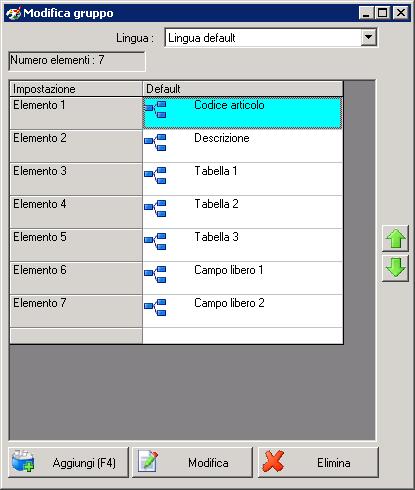This screenshot has height=490, width=415.
Task: Click the Modifica button
Action: 192,463
